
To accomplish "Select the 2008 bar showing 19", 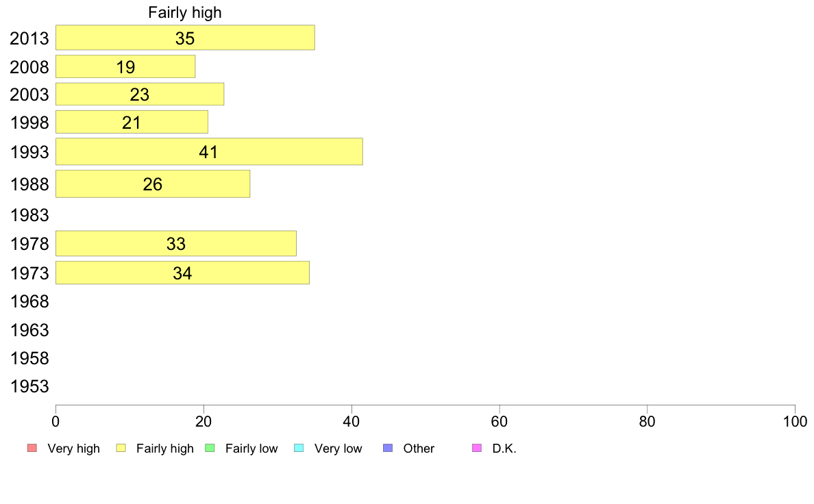I will 125,66.
